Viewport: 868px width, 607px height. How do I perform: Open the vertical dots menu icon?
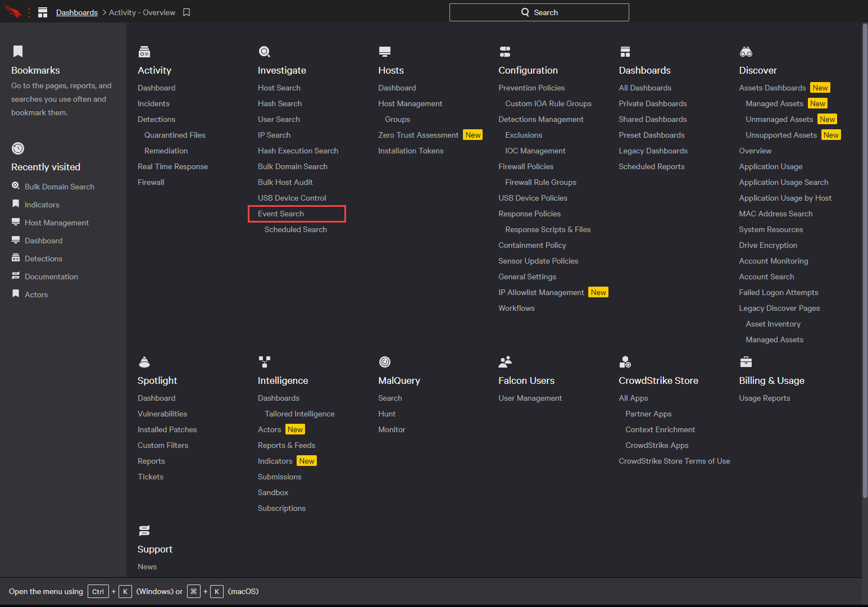pyautogui.click(x=29, y=12)
